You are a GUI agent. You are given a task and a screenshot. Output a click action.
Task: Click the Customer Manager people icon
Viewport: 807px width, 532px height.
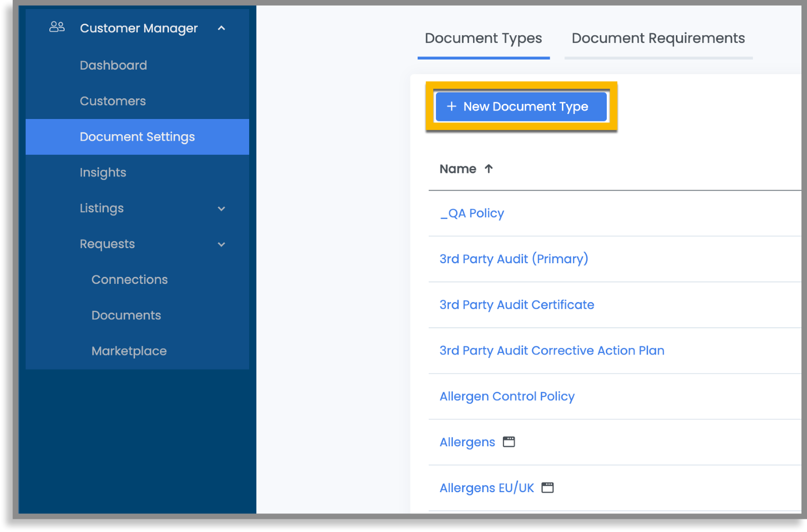(x=56, y=28)
